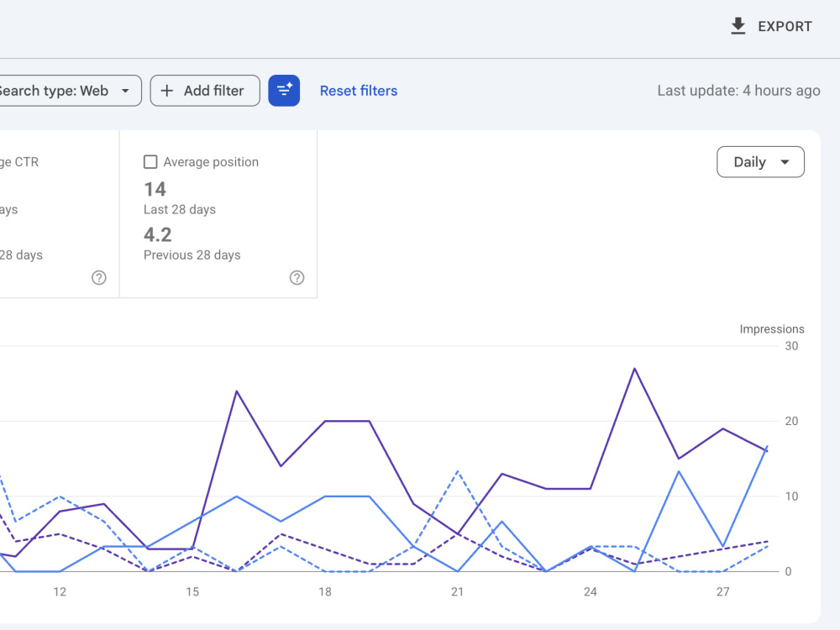The height and width of the screenshot is (630, 840).
Task: Select the Average position metric card
Action: [218, 213]
